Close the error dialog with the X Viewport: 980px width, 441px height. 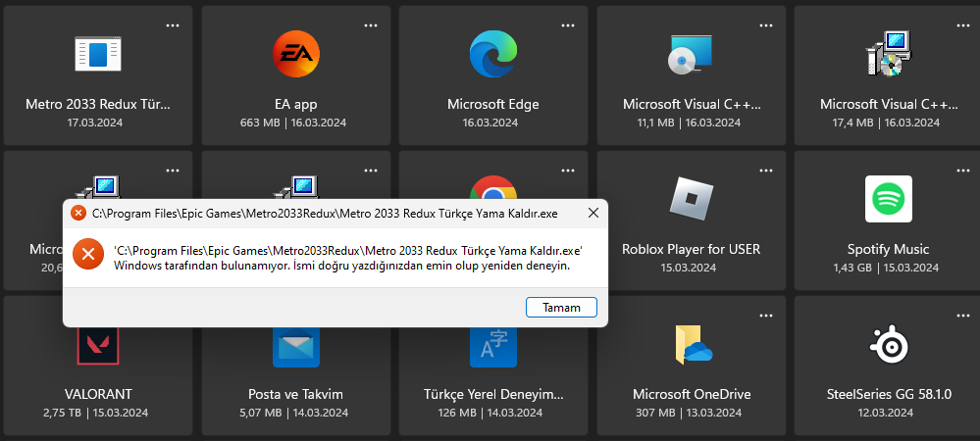pos(593,214)
